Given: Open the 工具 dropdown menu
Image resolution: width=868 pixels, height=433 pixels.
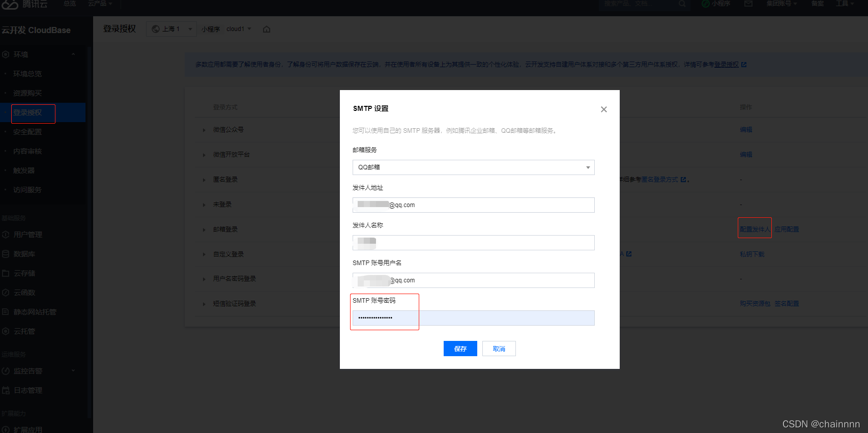Looking at the screenshot, I should pyautogui.click(x=845, y=4).
